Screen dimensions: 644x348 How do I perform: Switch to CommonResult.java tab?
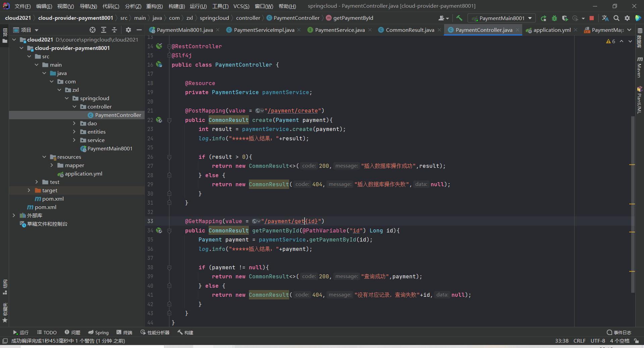pyautogui.click(x=410, y=30)
